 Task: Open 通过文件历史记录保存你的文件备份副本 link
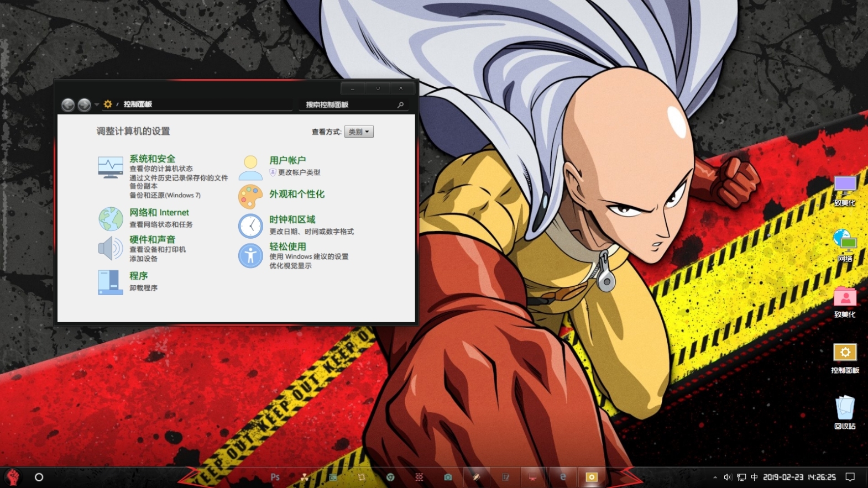tap(179, 182)
